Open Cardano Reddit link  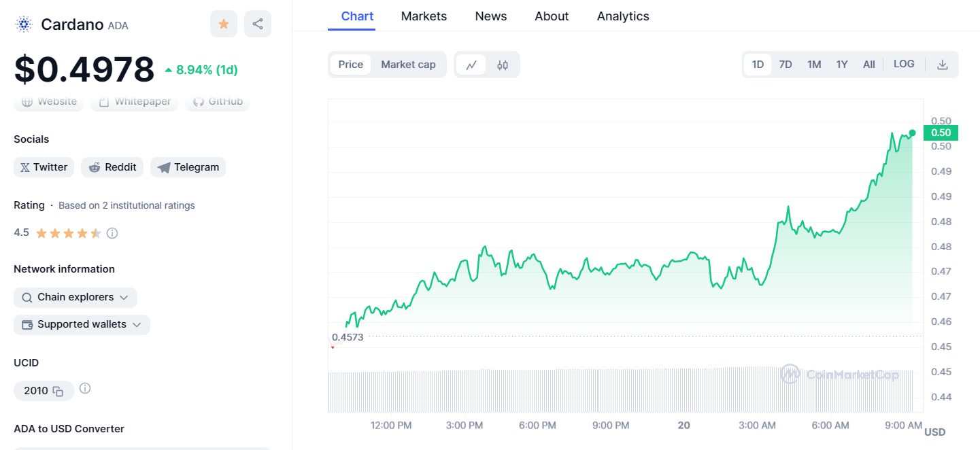[112, 167]
